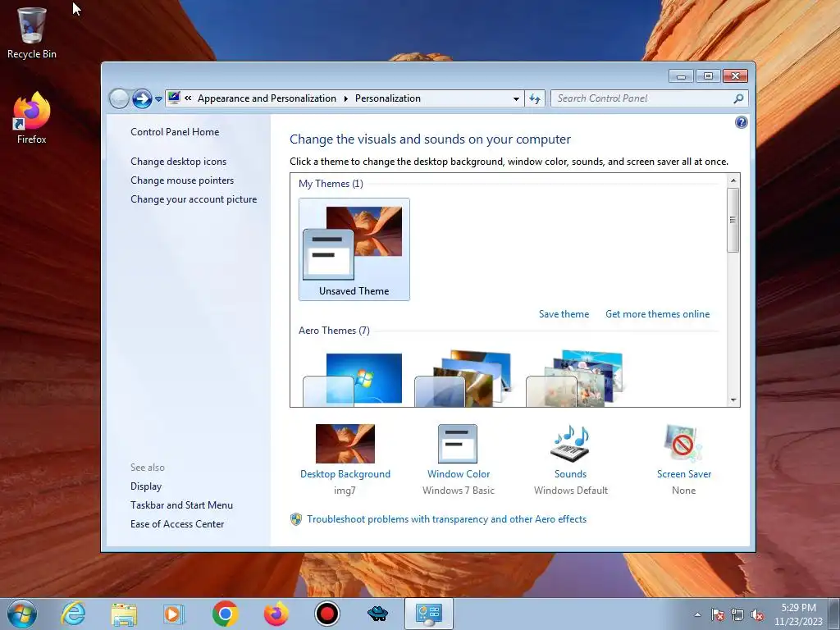Maximize the Personalization window
This screenshot has width=840, height=630.
(708, 76)
